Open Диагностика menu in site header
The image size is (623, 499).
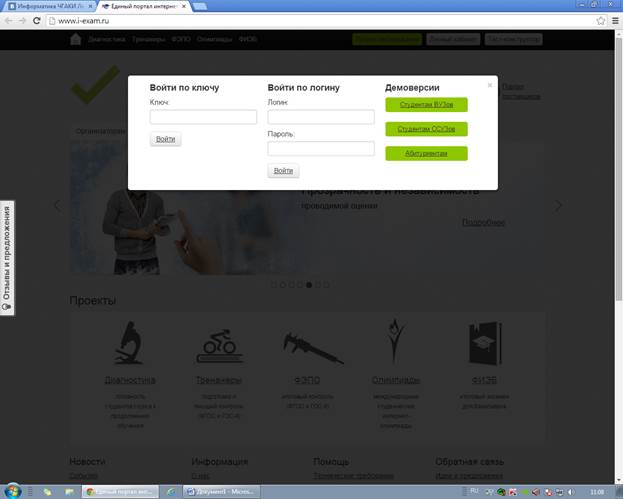tap(106, 39)
